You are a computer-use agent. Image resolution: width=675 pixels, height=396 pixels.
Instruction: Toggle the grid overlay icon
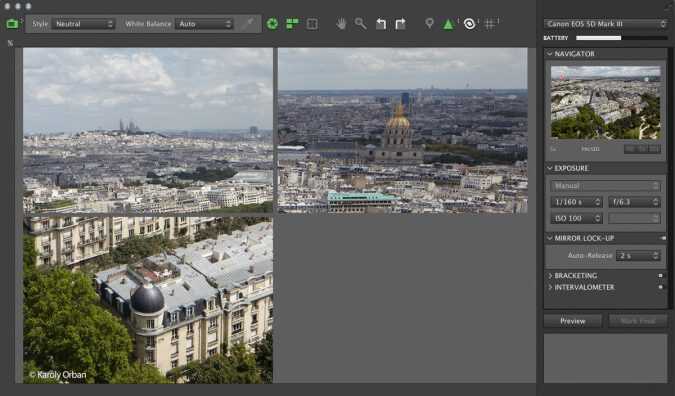pyautogui.click(x=489, y=24)
